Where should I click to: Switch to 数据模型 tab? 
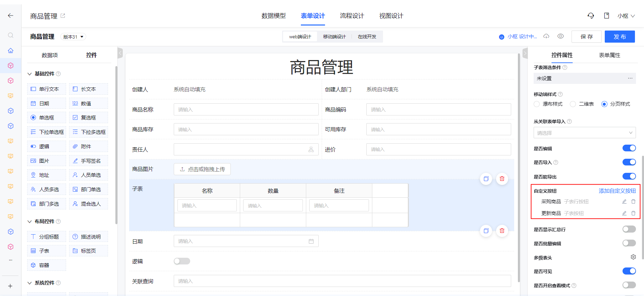pyautogui.click(x=273, y=16)
